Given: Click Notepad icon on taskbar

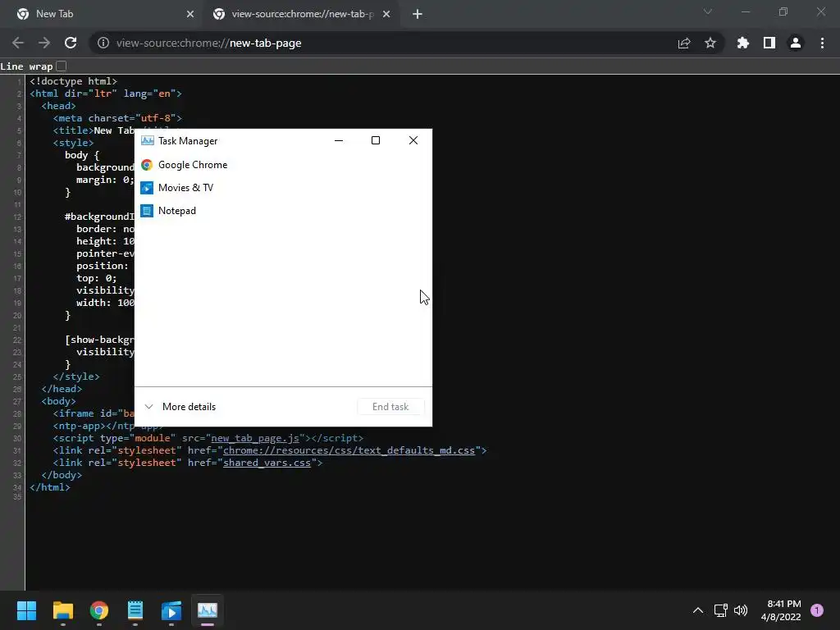Looking at the screenshot, I should click(135, 610).
